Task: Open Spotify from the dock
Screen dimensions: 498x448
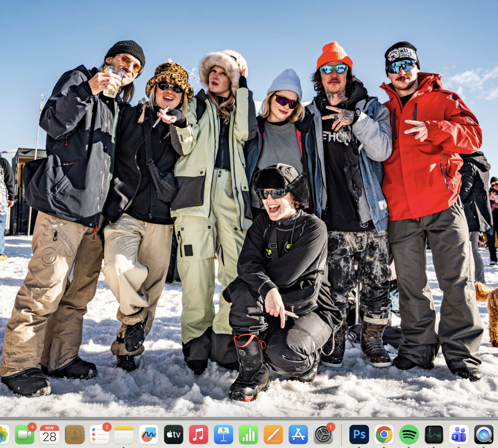Action: click(409, 434)
